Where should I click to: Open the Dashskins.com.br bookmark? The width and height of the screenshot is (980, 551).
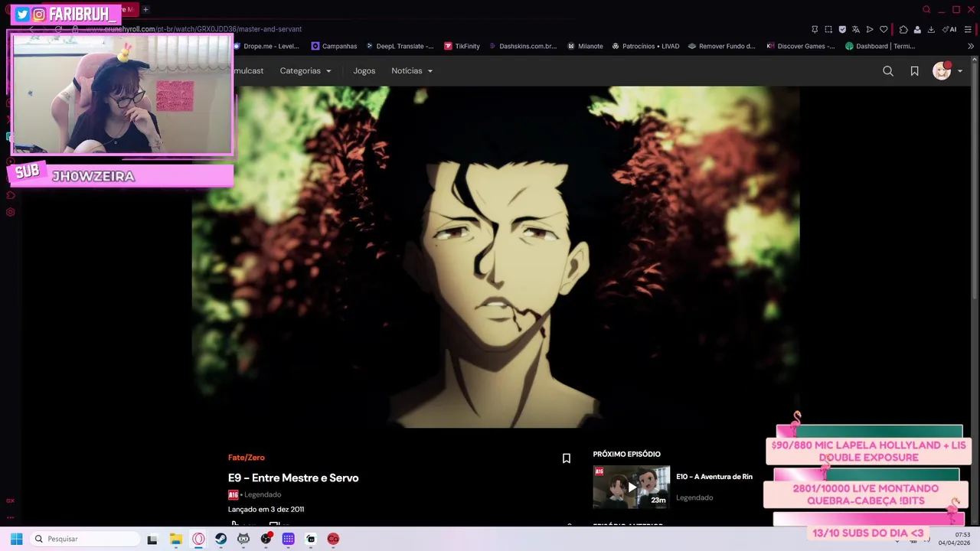(522, 46)
